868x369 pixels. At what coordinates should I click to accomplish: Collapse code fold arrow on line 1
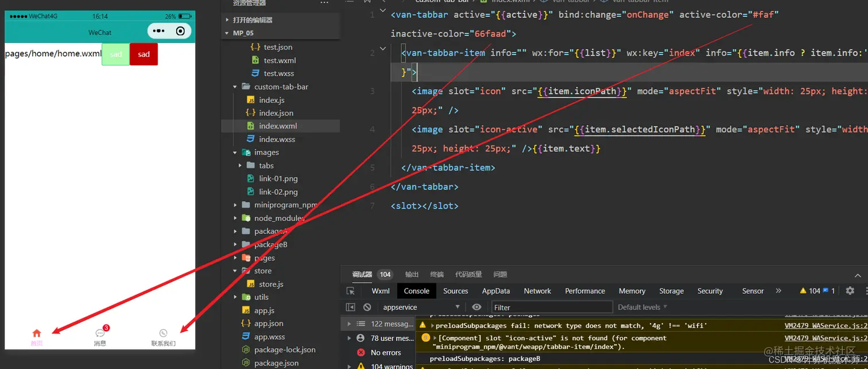click(x=383, y=11)
